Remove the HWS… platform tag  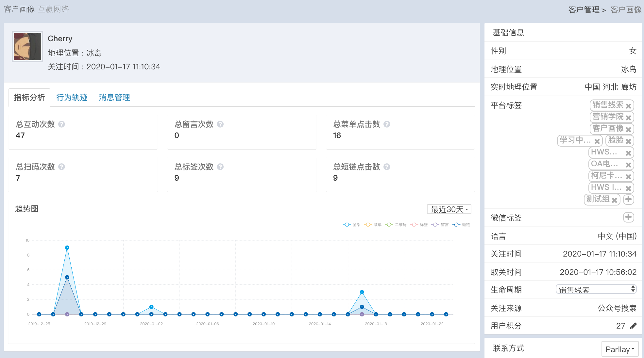(628, 153)
